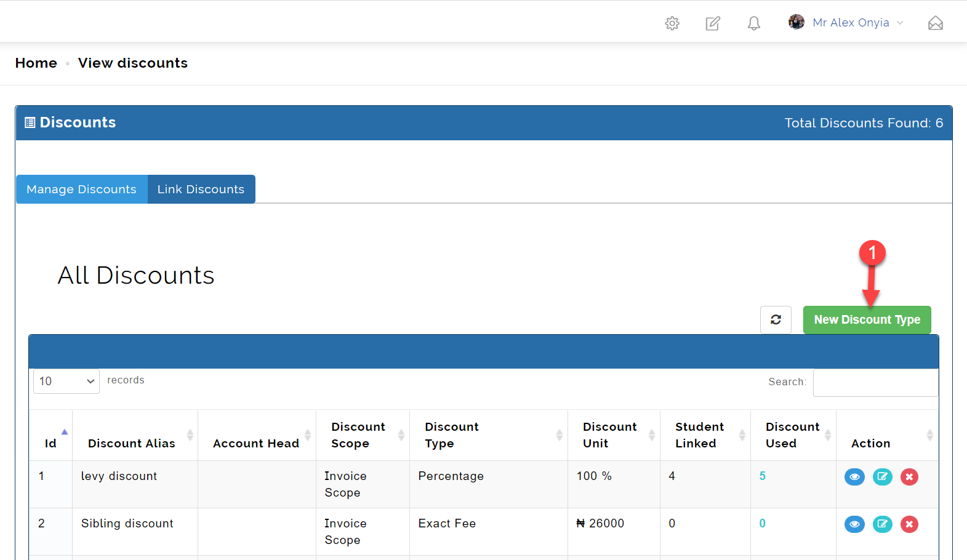This screenshot has height=560, width=967.
Task: Click the refresh discounts icon button
Action: click(776, 320)
